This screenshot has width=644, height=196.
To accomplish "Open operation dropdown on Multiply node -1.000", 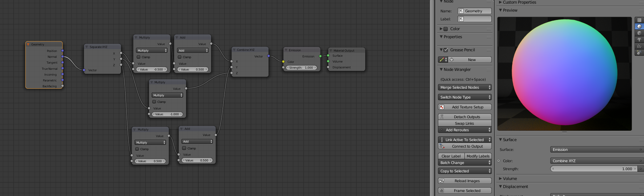I will pyautogui.click(x=168, y=95).
